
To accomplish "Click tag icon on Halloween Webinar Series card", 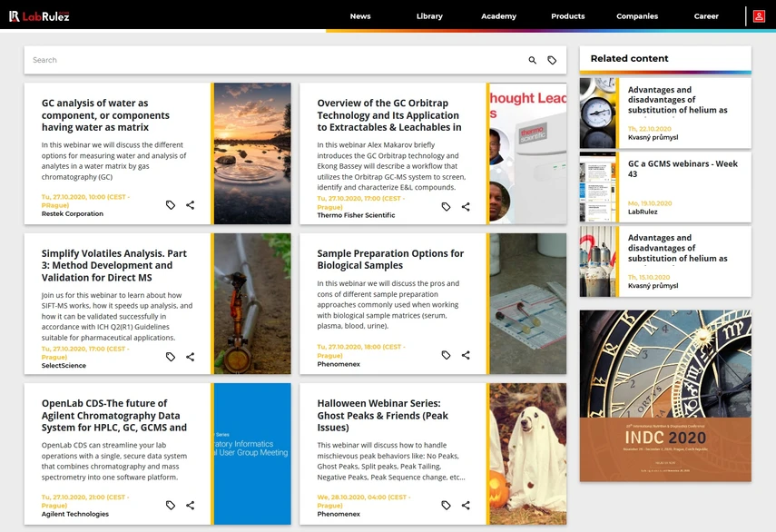I will point(446,506).
